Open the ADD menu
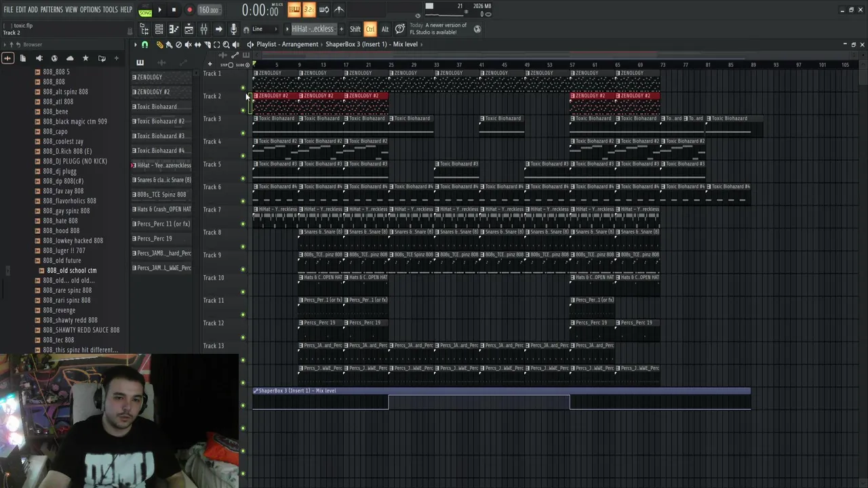Image resolution: width=868 pixels, height=488 pixels. 33,9
